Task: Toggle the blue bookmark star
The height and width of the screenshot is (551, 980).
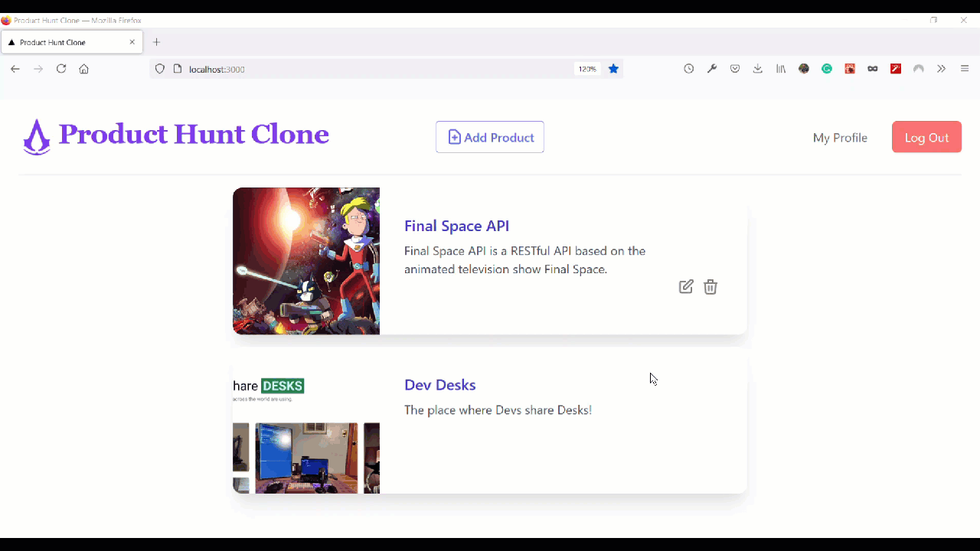Action: 613,69
